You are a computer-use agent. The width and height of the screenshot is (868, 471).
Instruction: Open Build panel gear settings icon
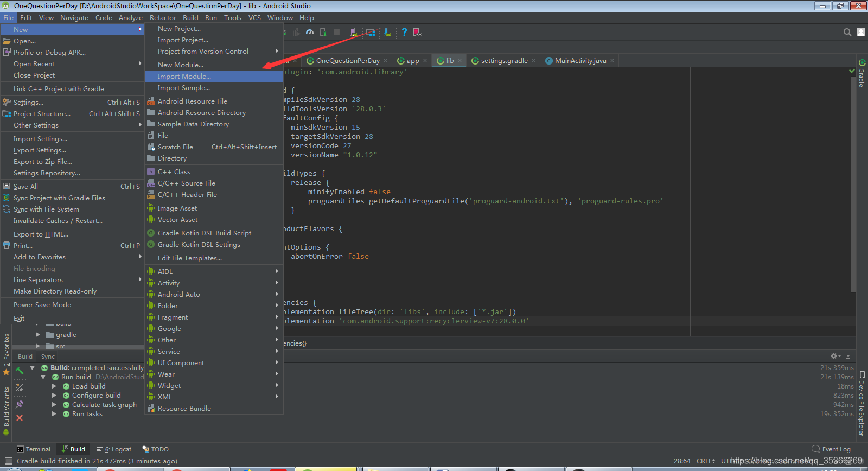(835, 356)
